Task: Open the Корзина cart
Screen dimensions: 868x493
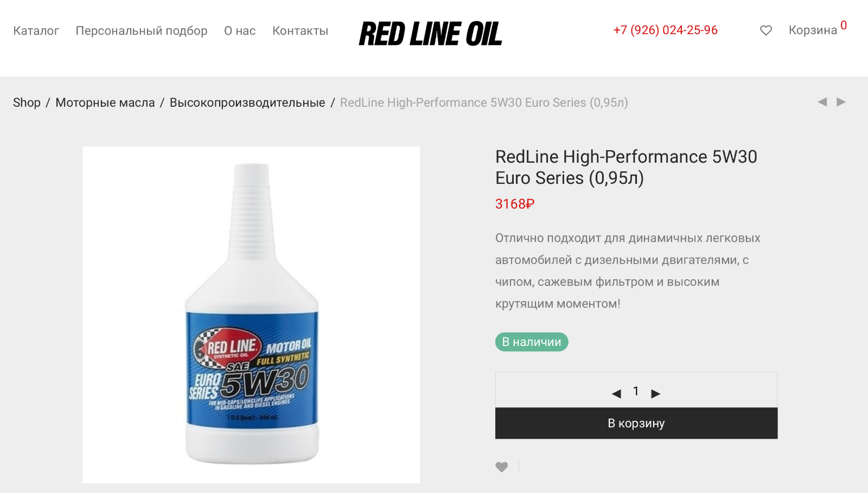Action: pos(818,29)
